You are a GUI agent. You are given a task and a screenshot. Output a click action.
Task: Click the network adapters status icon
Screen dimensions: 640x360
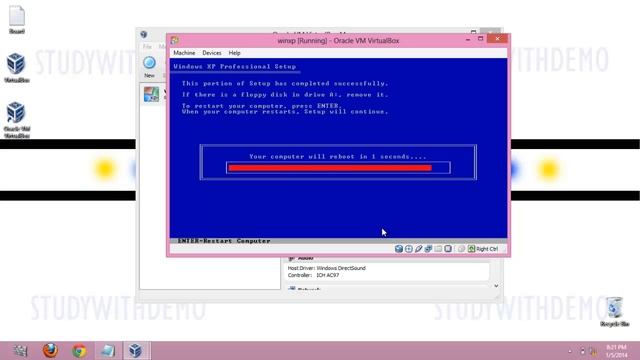[x=428, y=249]
